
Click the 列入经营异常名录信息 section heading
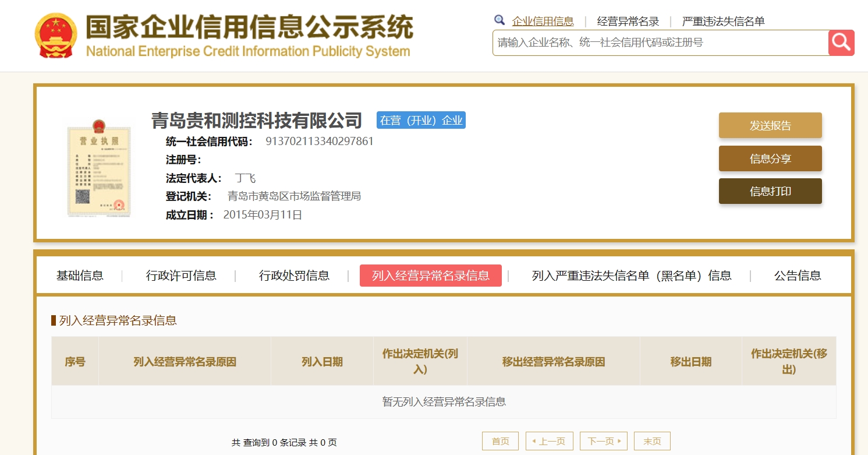click(x=118, y=320)
